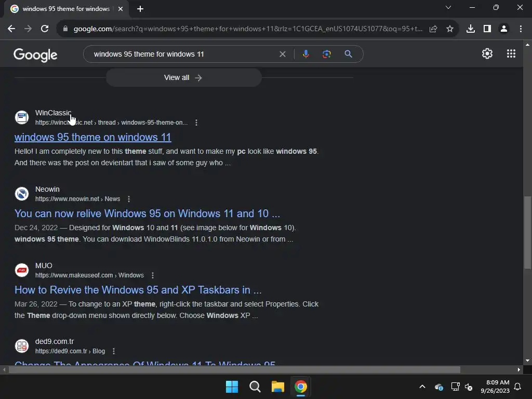Image resolution: width=532 pixels, height=399 pixels.
Task: Start a voice search with the microphone
Action: pyautogui.click(x=305, y=54)
